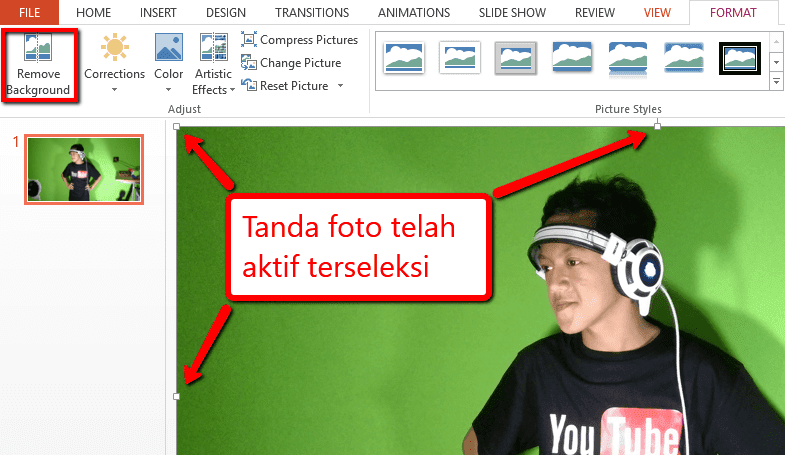Switch to the TRANSITIONS tab
785x455 pixels.
(312, 13)
